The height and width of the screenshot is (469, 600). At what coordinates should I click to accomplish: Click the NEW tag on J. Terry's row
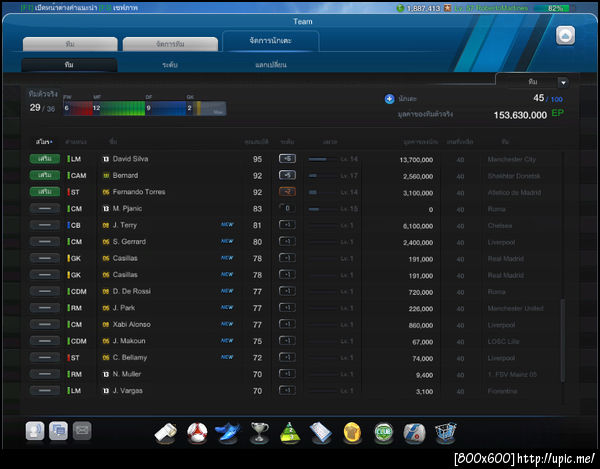tap(227, 225)
